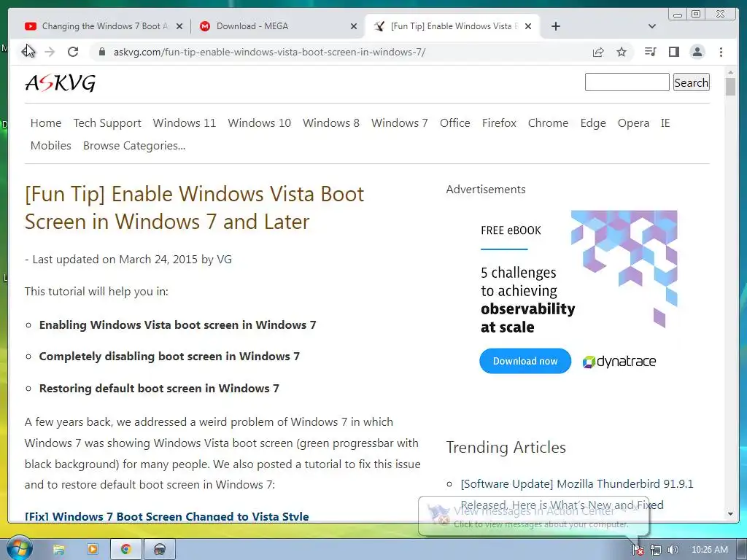
Task: Close the Download - MEGA tab
Action: click(x=354, y=27)
